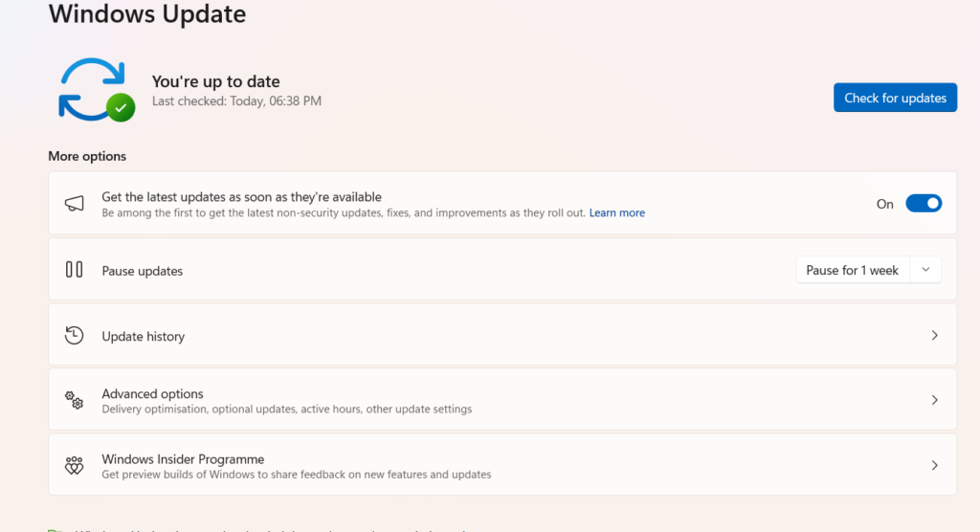Screen dimensions: 980x532
Task: Expand Update history chevron arrow
Action: click(934, 336)
